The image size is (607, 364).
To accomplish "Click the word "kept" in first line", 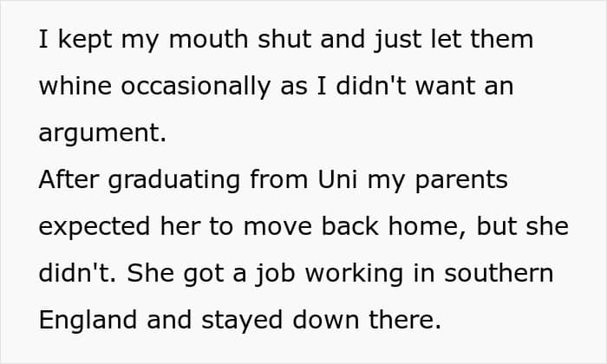I will pos(85,40).
